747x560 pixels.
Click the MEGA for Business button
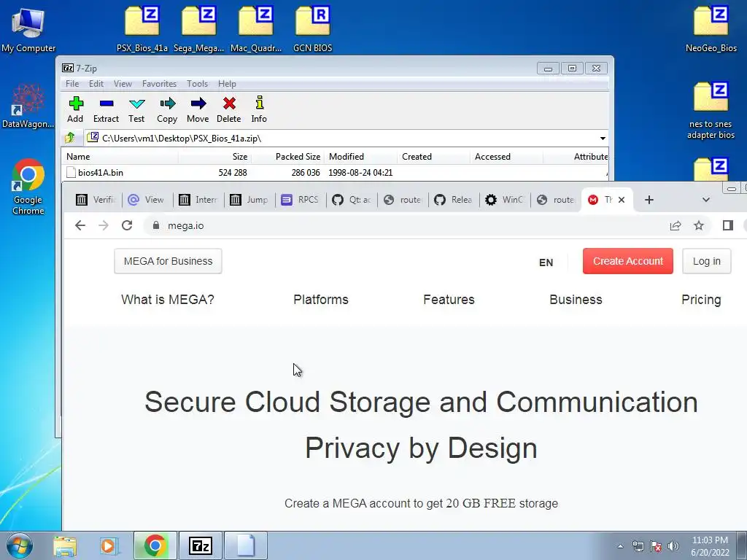tap(169, 262)
